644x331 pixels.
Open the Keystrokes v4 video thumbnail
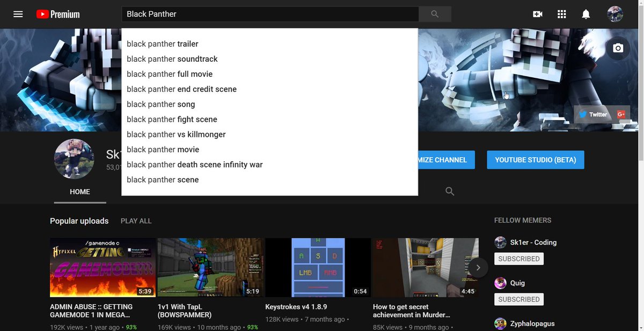pos(318,268)
